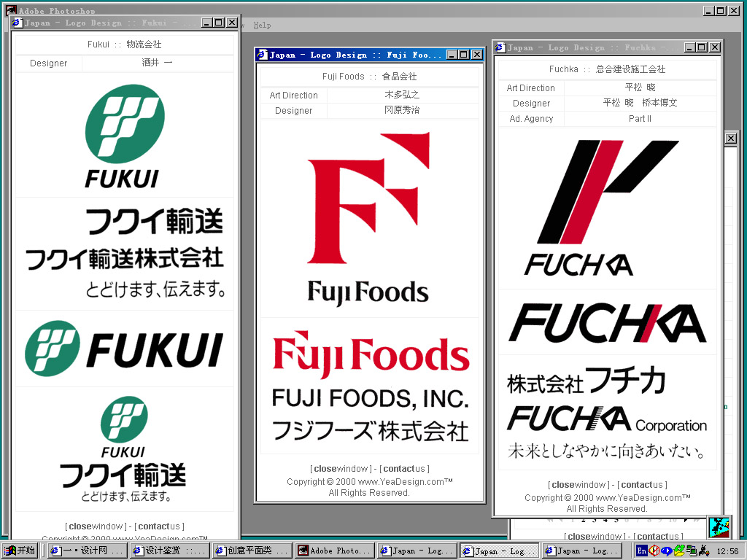Click the IE page icon in the Fuchka window title bar
Image resolution: width=747 pixels, height=560 pixels.
(x=500, y=47)
